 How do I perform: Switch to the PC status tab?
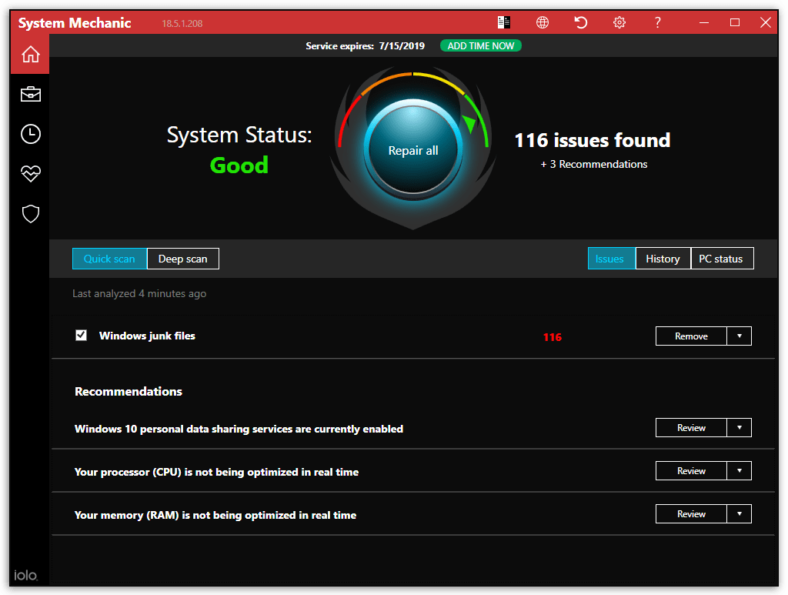[722, 258]
